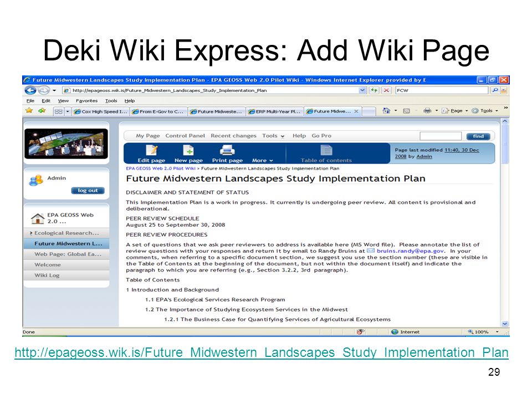532x399 pixels.
Task: Click the Internet zone globe icon
Action: (x=395, y=332)
